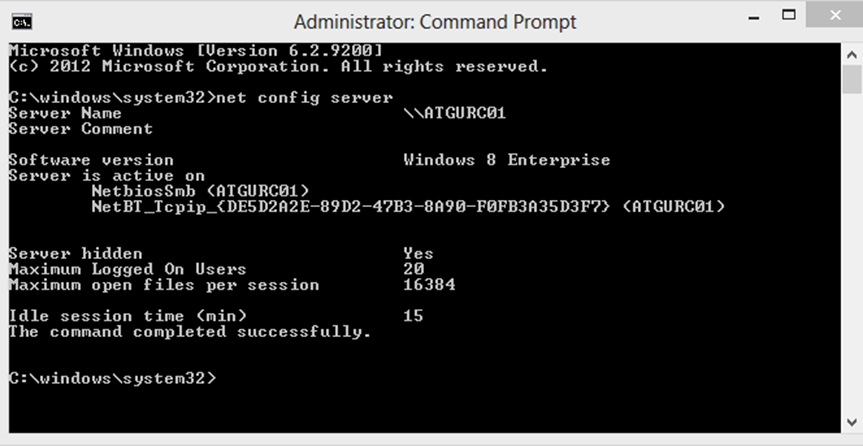Click the Windows 8 Enterprise version text
Image resolution: width=863 pixels, height=446 pixels.
click(506, 160)
